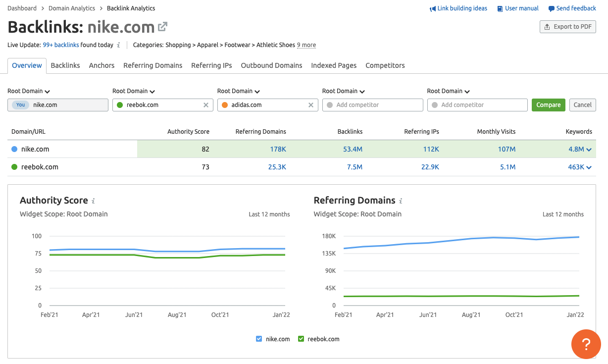Viewport: 608px width, 364px height.
Task: Open nike.com 53.4M backlinks value
Action: tap(353, 149)
